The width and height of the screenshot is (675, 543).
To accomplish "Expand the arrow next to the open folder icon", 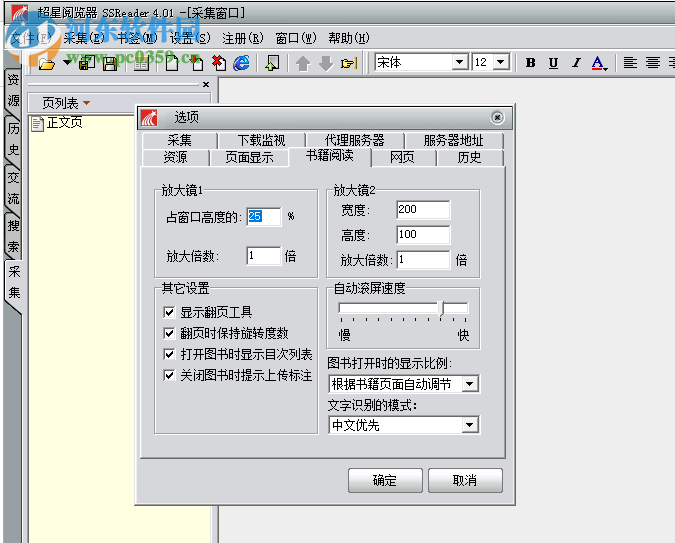I will 67,62.
